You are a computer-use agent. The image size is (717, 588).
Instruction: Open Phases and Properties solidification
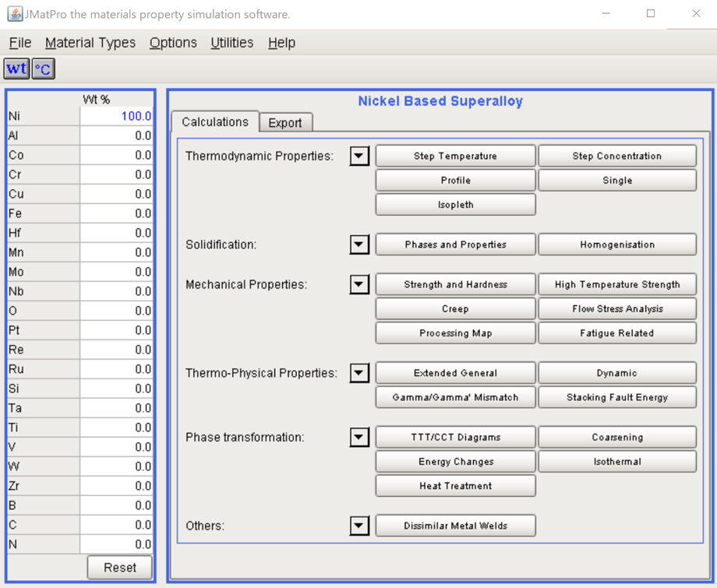pos(455,245)
